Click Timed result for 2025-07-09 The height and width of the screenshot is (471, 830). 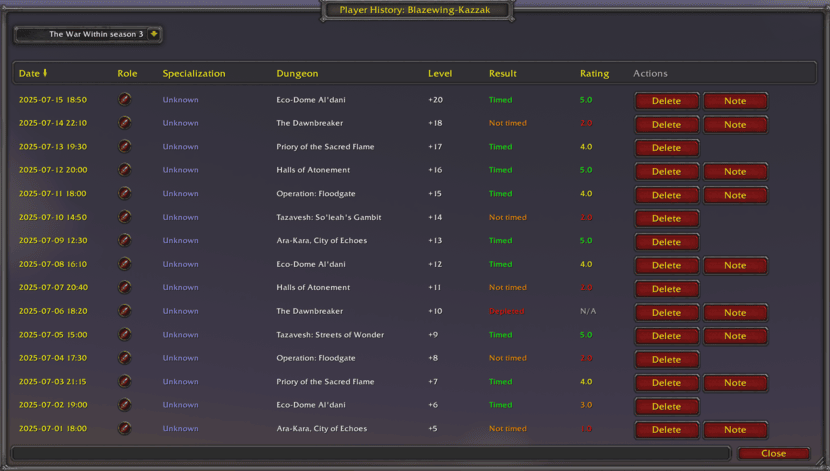click(x=500, y=240)
